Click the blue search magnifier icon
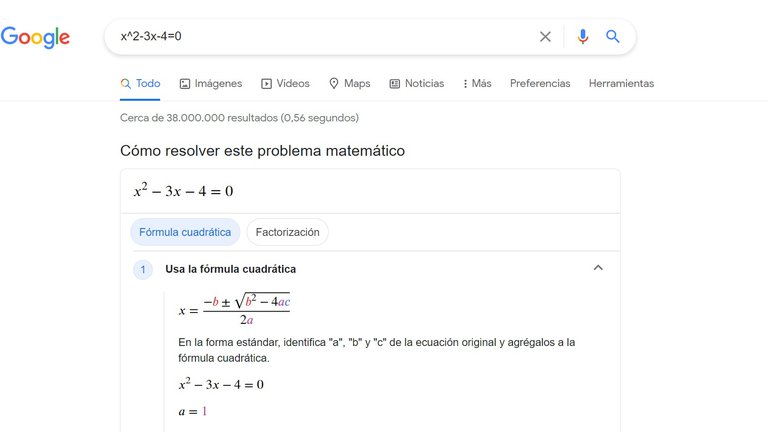768x432 pixels. pos(613,37)
